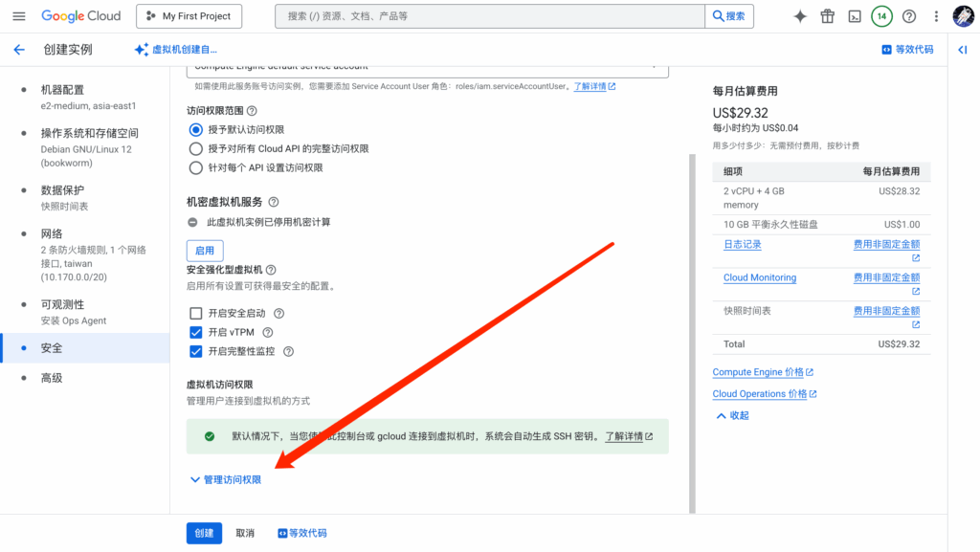
Task: Click the 启用 confidential computing button
Action: pos(205,251)
